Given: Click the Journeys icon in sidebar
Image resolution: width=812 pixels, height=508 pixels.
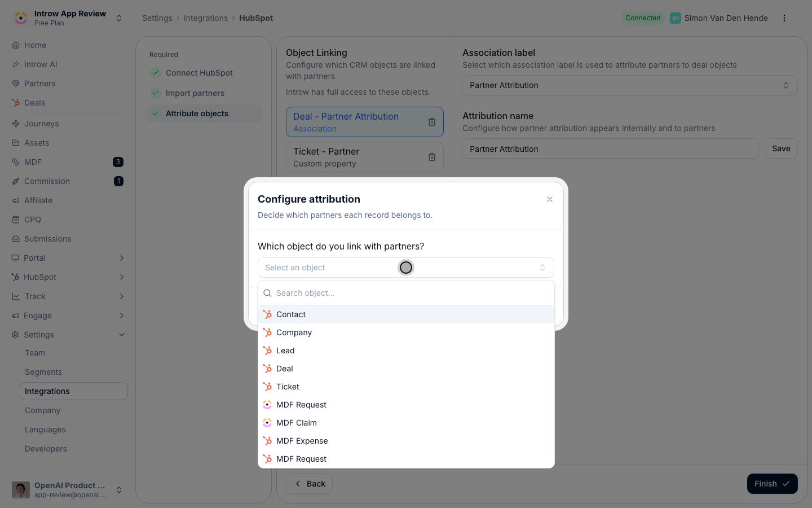Looking at the screenshot, I should pyautogui.click(x=16, y=124).
